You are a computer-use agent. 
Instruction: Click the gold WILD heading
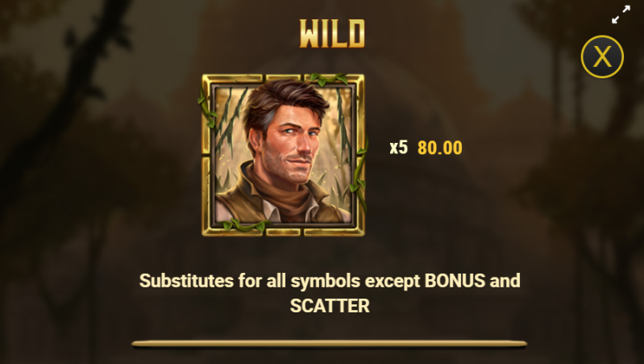332,34
